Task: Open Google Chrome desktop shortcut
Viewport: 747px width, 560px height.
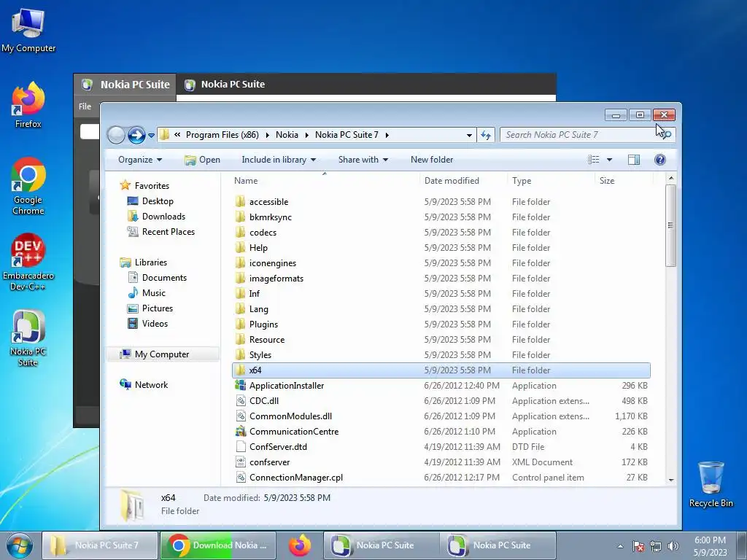Action: (28, 186)
